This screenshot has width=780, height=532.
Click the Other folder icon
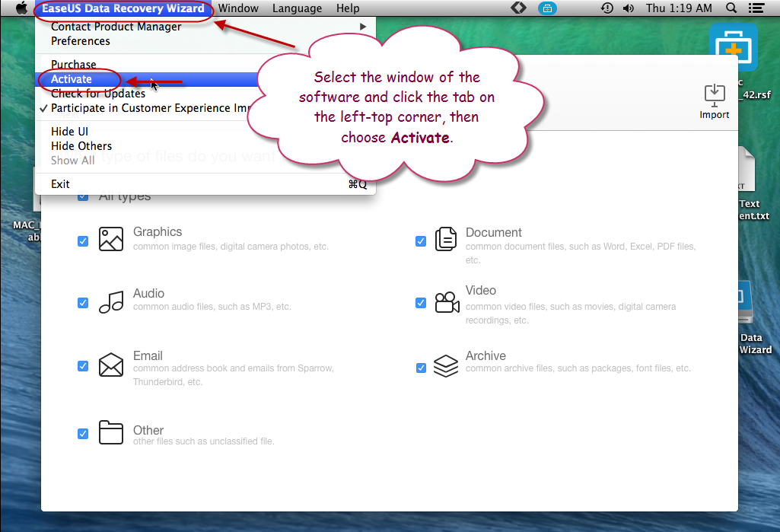[111, 432]
